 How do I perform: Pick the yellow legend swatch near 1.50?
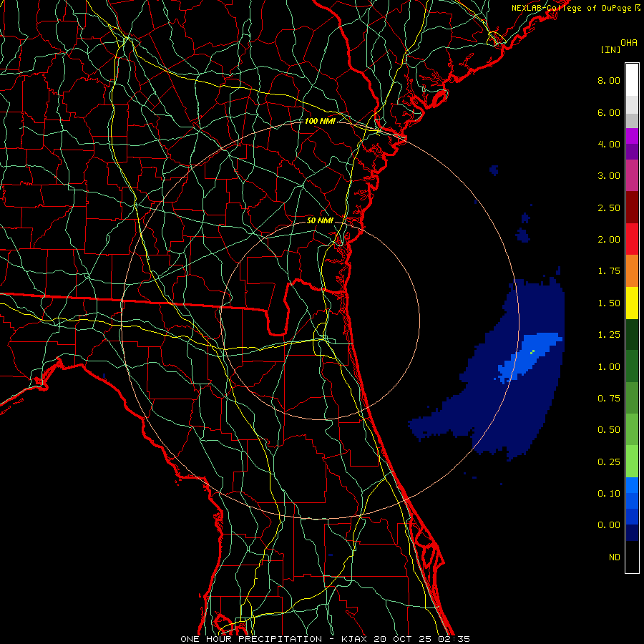pos(632,303)
